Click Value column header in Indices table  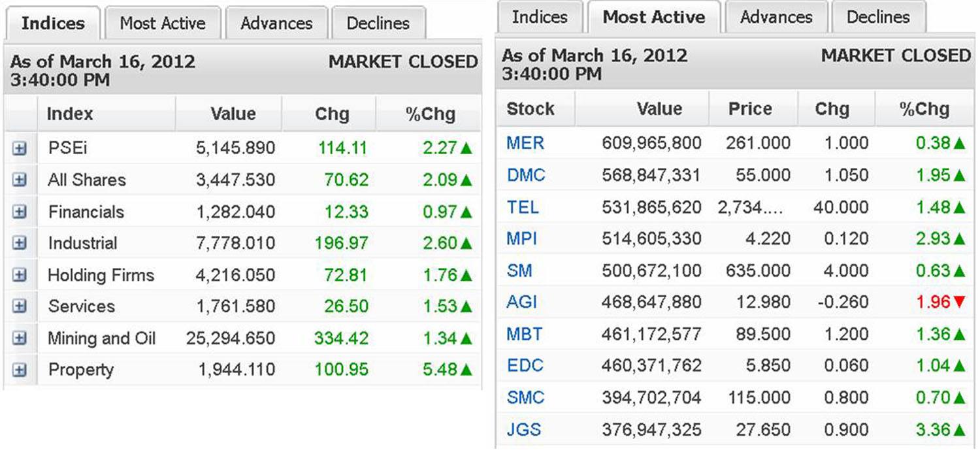(233, 114)
